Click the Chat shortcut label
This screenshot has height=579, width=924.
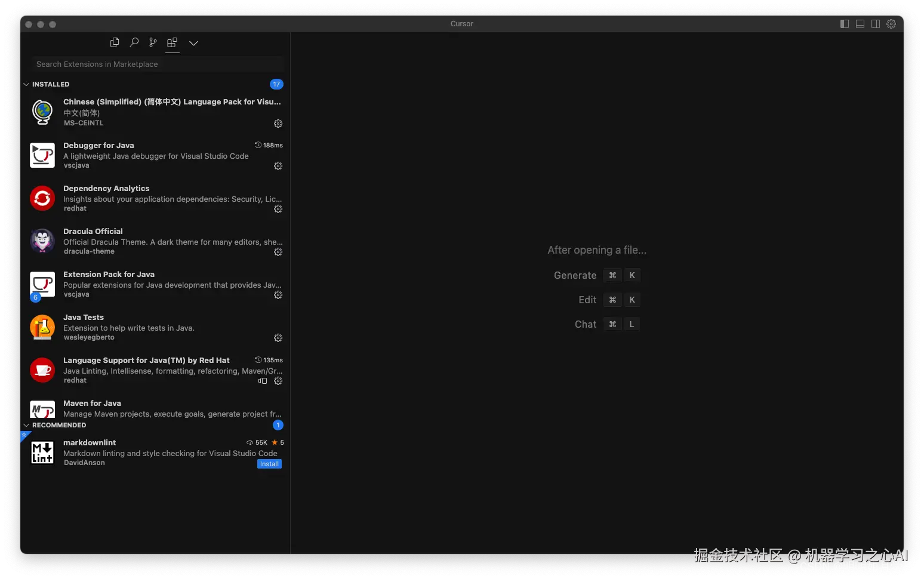[586, 324]
